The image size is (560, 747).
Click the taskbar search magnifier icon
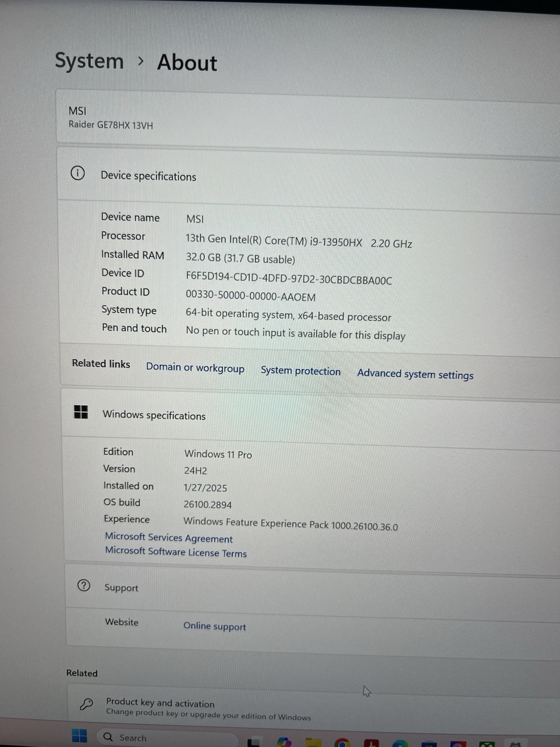pyautogui.click(x=108, y=737)
